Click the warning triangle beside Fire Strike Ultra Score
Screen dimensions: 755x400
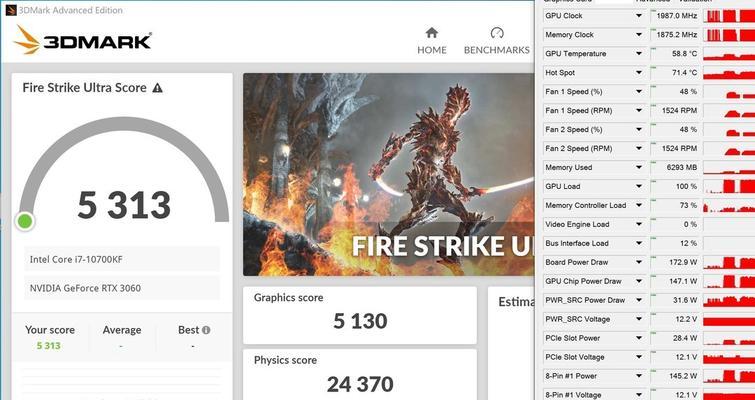pos(157,88)
